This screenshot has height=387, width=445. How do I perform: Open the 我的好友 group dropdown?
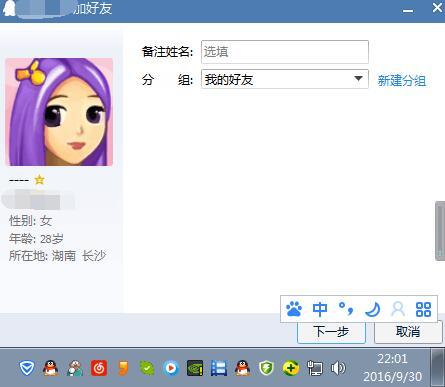(285, 79)
